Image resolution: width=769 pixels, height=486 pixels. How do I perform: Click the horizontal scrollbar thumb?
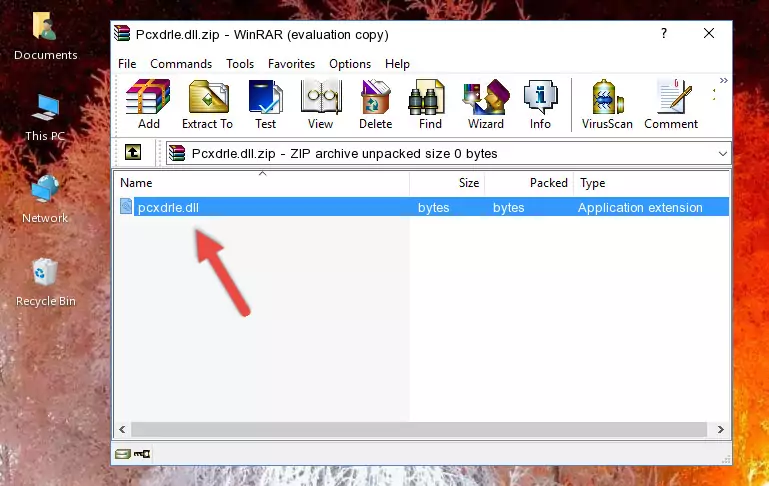pyautogui.click(x=419, y=430)
